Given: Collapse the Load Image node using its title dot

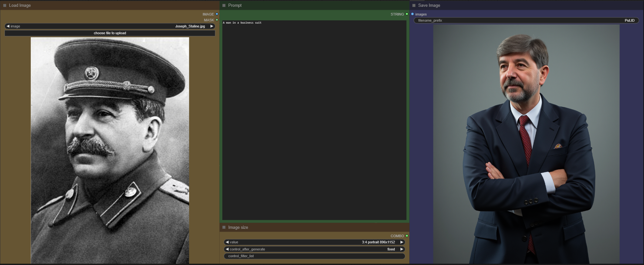Looking at the screenshot, I should point(5,5).
